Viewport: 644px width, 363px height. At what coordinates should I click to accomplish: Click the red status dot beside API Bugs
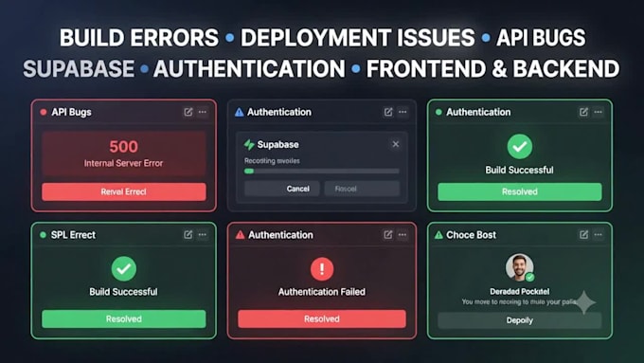[x=44, y=112]
